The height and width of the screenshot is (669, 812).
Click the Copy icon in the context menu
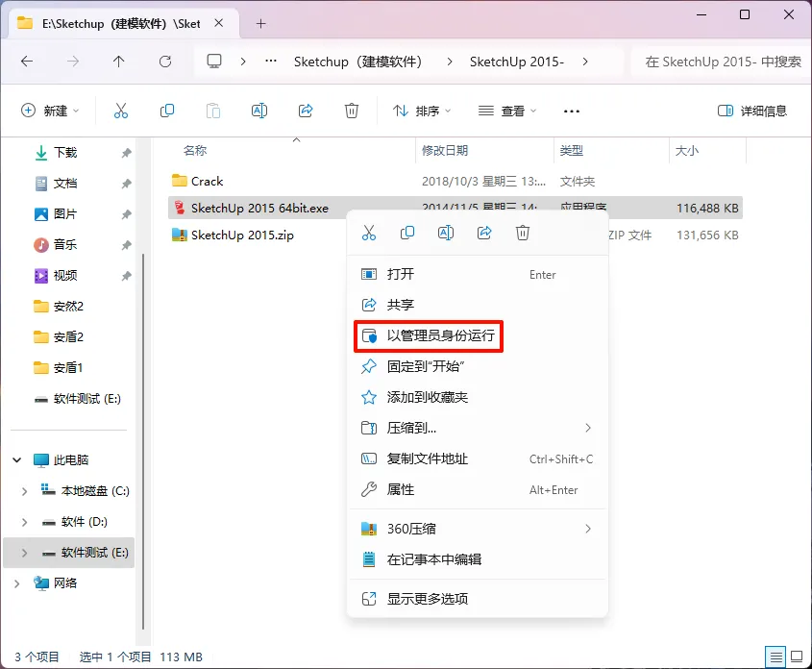[x=407, y=233]
